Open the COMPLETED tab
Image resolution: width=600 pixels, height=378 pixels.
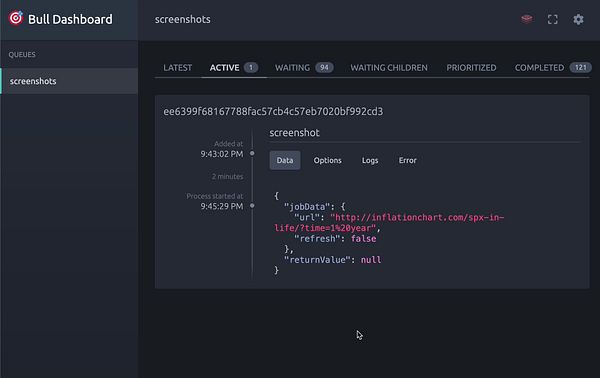pos(553,68)
